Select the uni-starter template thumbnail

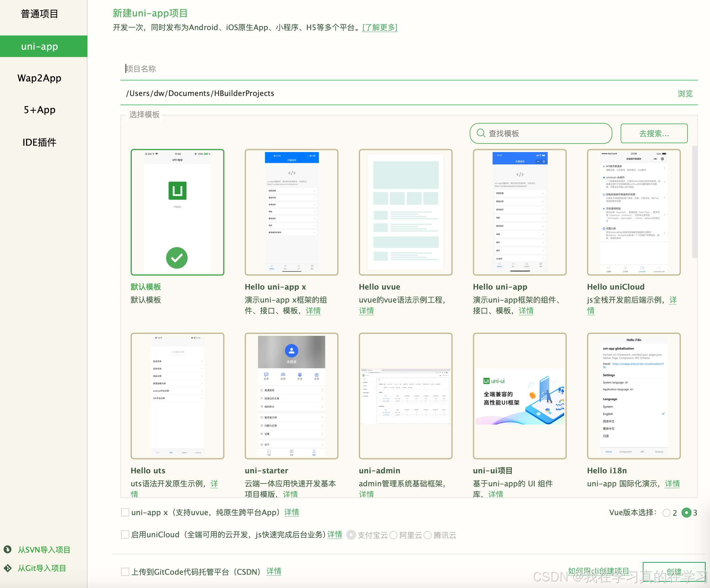coord(291,396)
